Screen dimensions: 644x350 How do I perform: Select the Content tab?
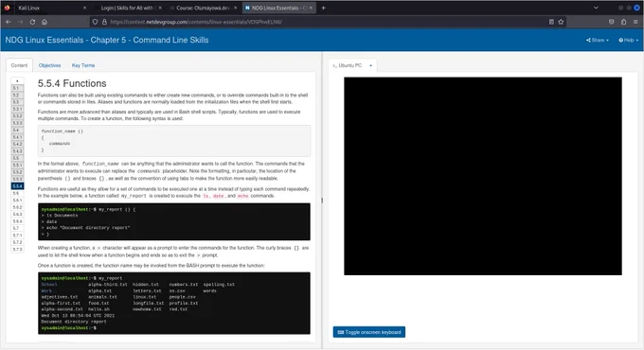19,65
